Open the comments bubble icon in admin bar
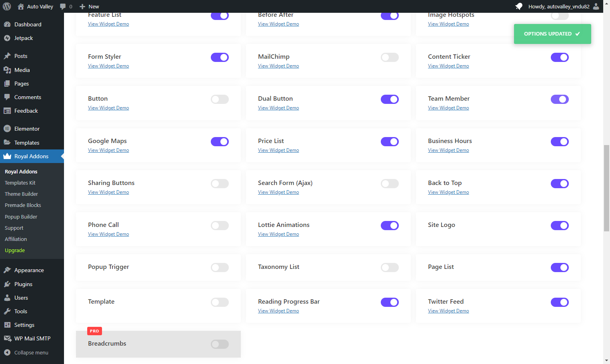This screenshot has height=364, width=610. tap(63, 6)
